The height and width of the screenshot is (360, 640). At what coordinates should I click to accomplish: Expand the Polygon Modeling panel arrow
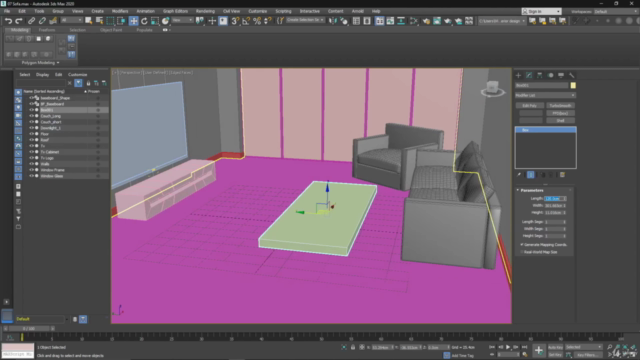point(58,63)
